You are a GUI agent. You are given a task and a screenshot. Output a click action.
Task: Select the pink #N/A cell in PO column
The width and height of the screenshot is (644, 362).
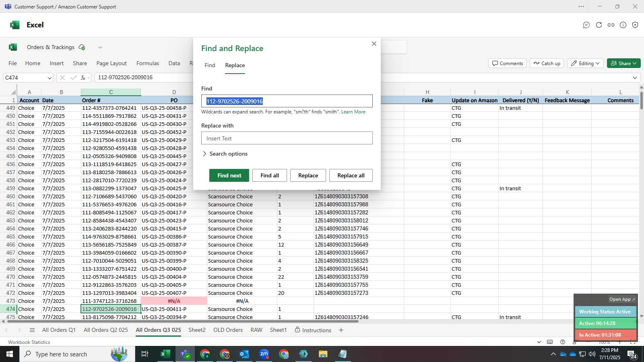click(174, 301)
